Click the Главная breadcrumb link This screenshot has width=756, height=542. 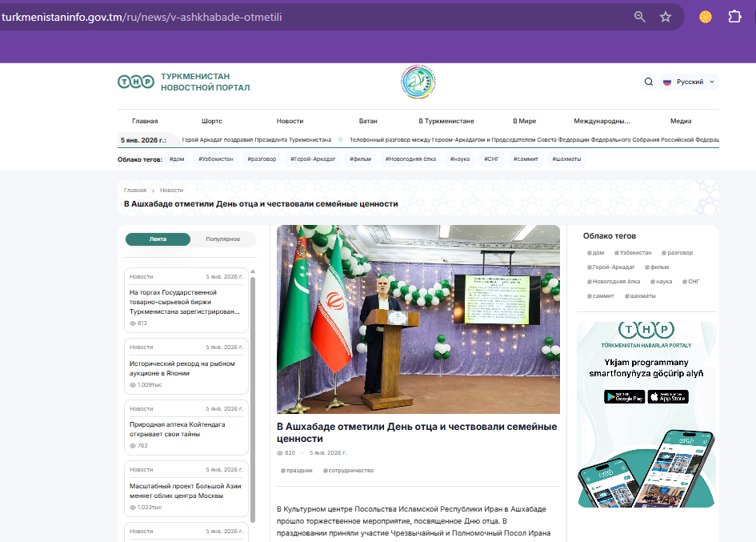tap(134, 191)
